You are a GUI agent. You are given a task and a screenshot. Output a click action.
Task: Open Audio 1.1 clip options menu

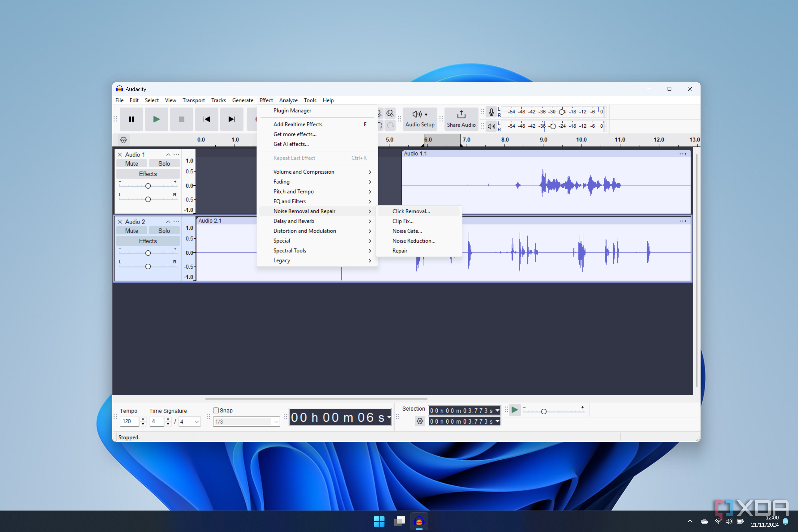click(x=683, y=154)
